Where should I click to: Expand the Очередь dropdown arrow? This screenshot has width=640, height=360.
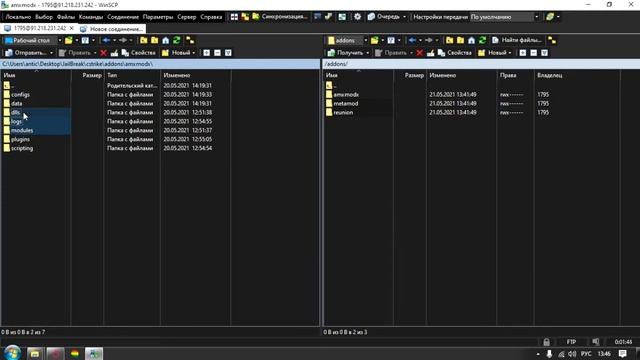[x=404, y=17]
